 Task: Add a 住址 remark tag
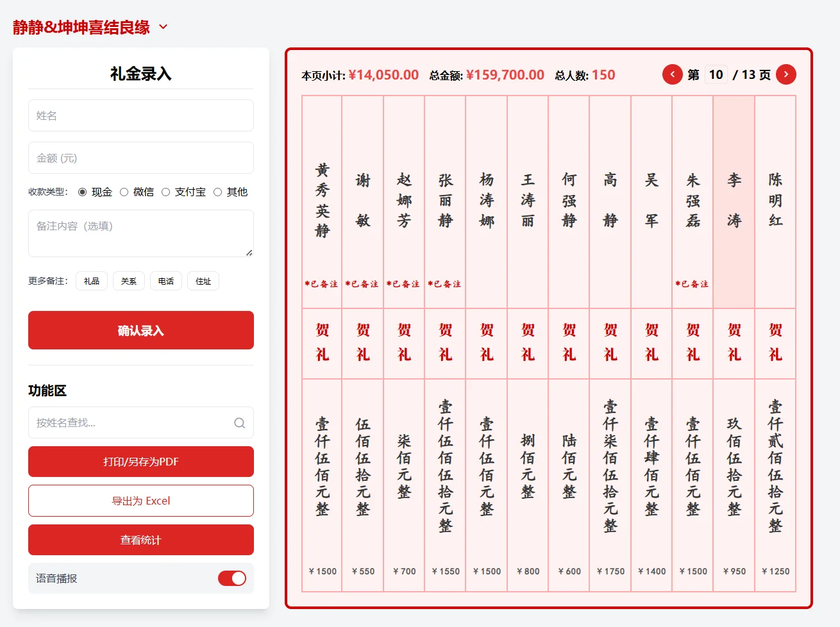click(203, 281)
